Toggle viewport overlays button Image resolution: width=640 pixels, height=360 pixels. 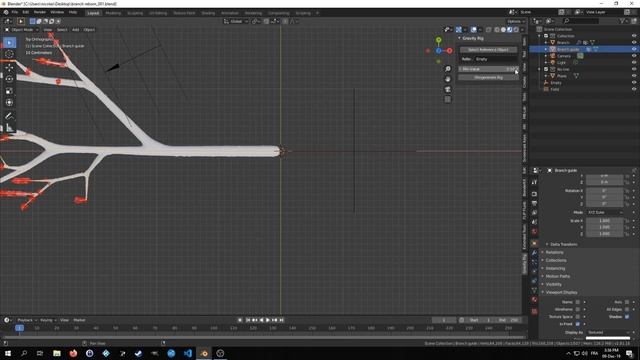(473, 30)
